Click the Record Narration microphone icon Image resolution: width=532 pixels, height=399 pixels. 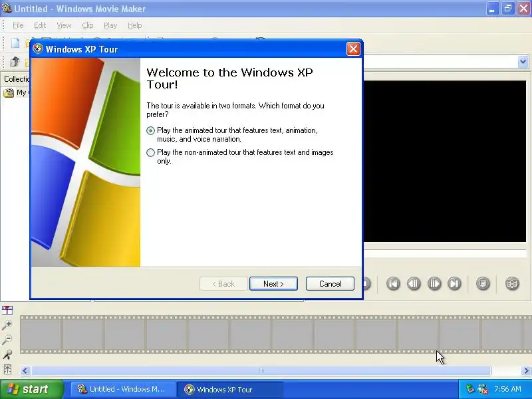[x=7, y=354]
